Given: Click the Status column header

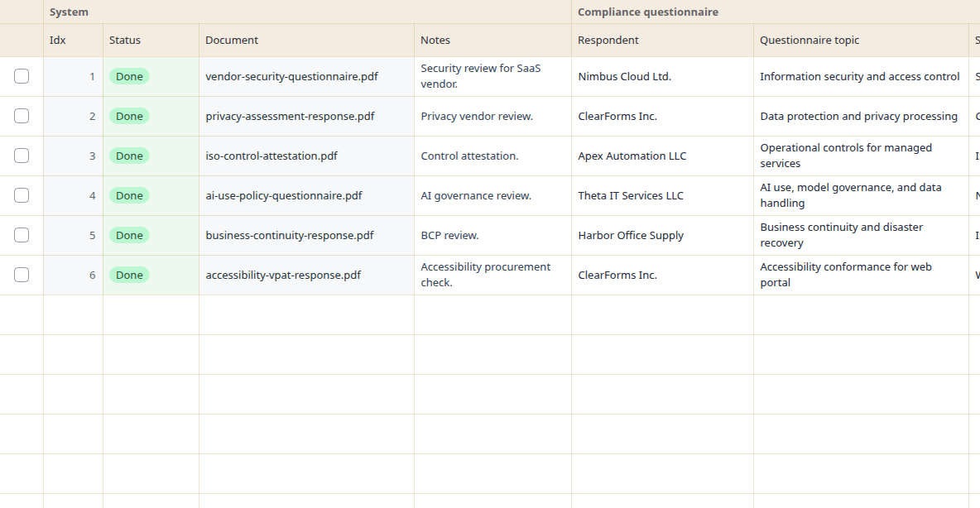Looking at the screenshot, I should (151, 40).
